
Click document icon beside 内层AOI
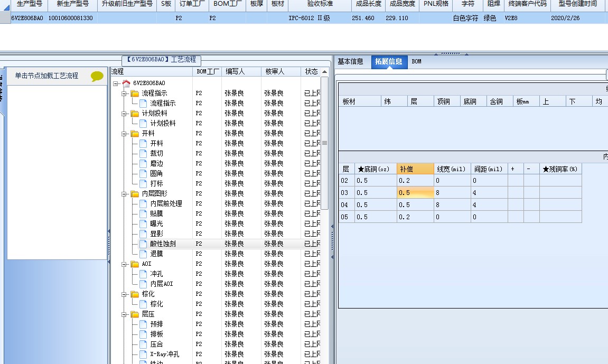point(143,284)
